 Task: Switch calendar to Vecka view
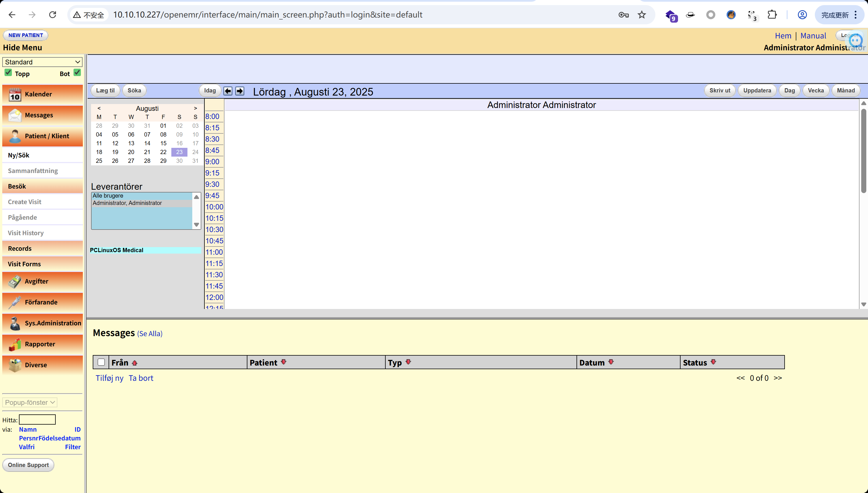[x=815, y=90]
